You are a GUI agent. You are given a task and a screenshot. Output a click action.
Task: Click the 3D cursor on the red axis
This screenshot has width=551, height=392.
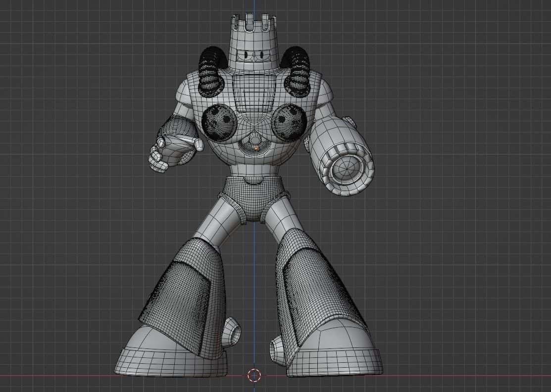click(x=253, y=375)
